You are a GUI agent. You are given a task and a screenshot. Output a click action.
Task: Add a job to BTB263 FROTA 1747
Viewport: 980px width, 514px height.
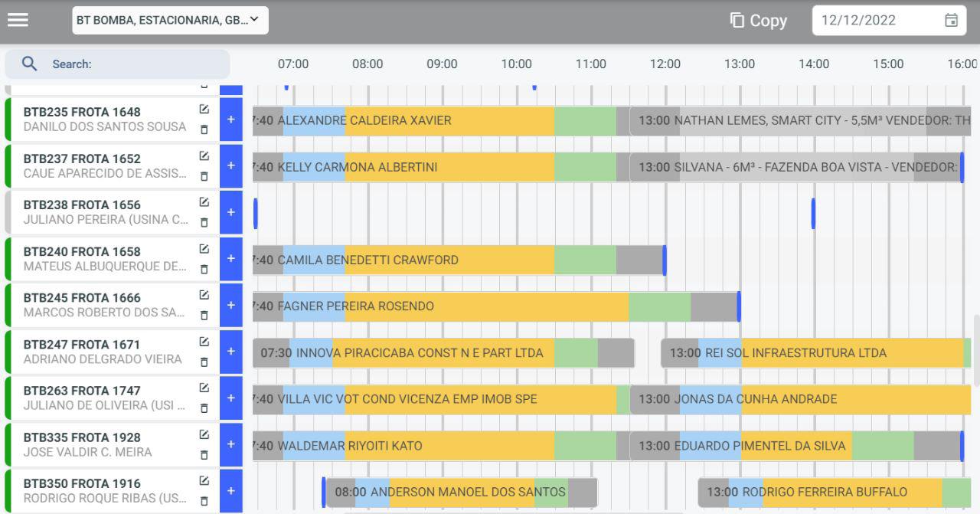pyautogui.click(x=231, y=398)
